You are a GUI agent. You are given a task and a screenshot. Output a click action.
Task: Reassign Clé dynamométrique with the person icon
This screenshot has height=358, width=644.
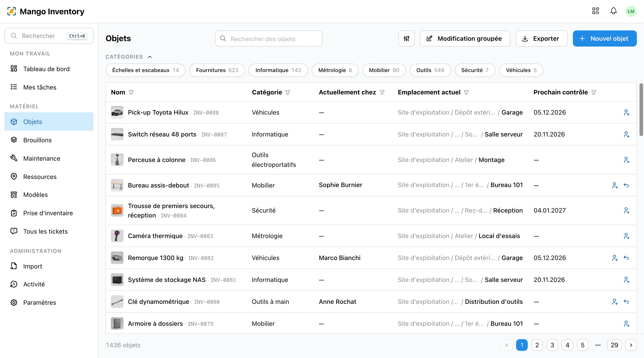coord(615,302)
